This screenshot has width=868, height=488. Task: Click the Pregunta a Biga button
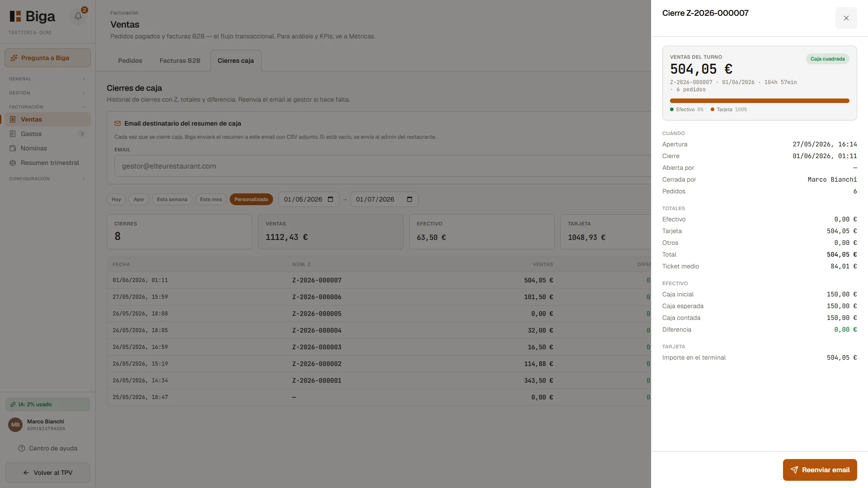point(47,58)
